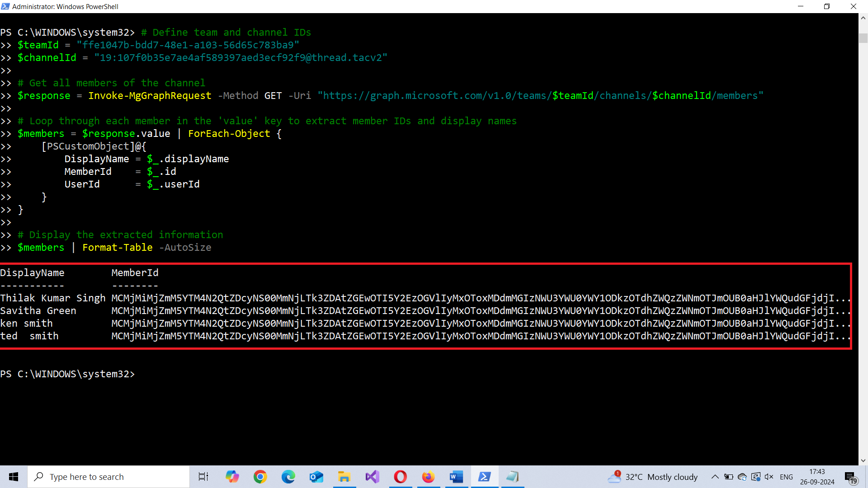Image resolution: width=868 pixels, height=488 pixels.
Task: Open File Explorer from the taskbar
Action: (x=344, y=477)
